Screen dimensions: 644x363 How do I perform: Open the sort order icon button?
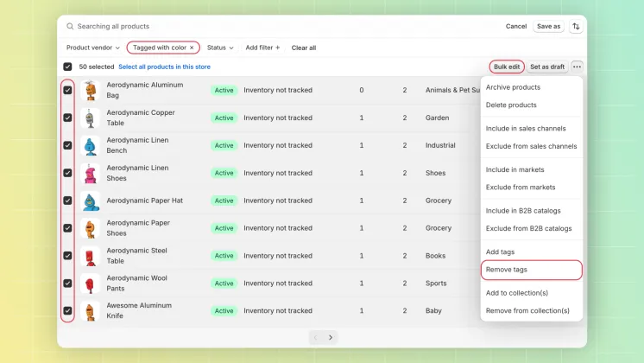576,26
